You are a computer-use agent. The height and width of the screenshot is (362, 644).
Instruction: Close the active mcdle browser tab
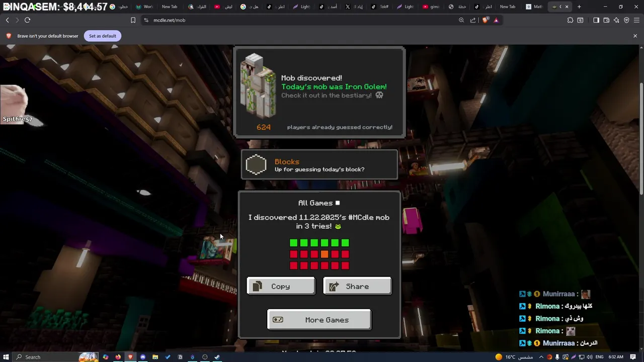[x=567, y=7]
